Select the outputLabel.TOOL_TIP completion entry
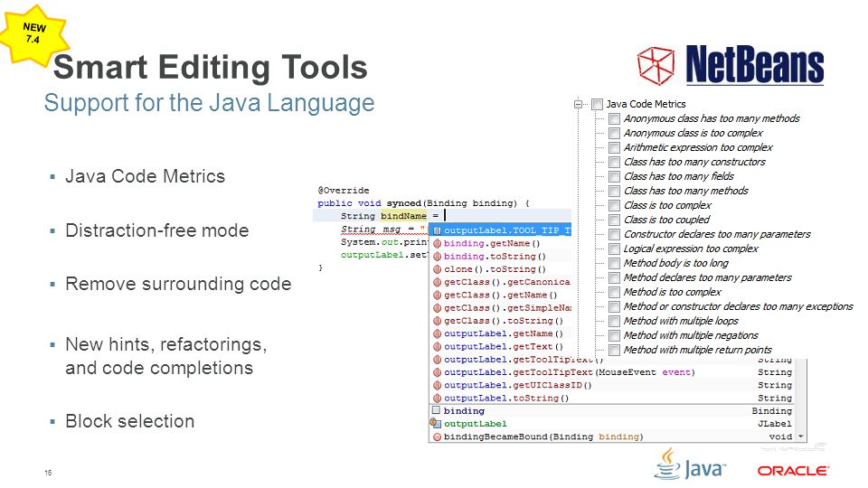Viewport: 868px width, 488px height. tap(500, 230)
